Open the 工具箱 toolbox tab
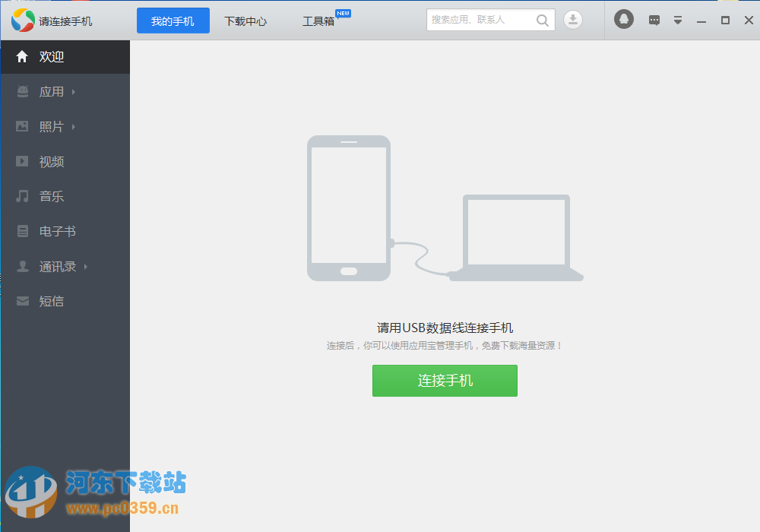 tap(320, 22)
